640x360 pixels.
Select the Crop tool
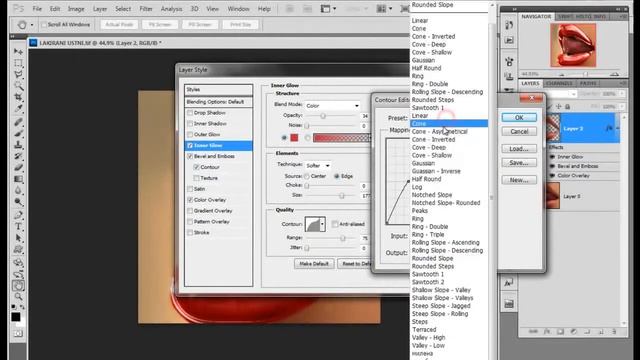tap(18, 97)
